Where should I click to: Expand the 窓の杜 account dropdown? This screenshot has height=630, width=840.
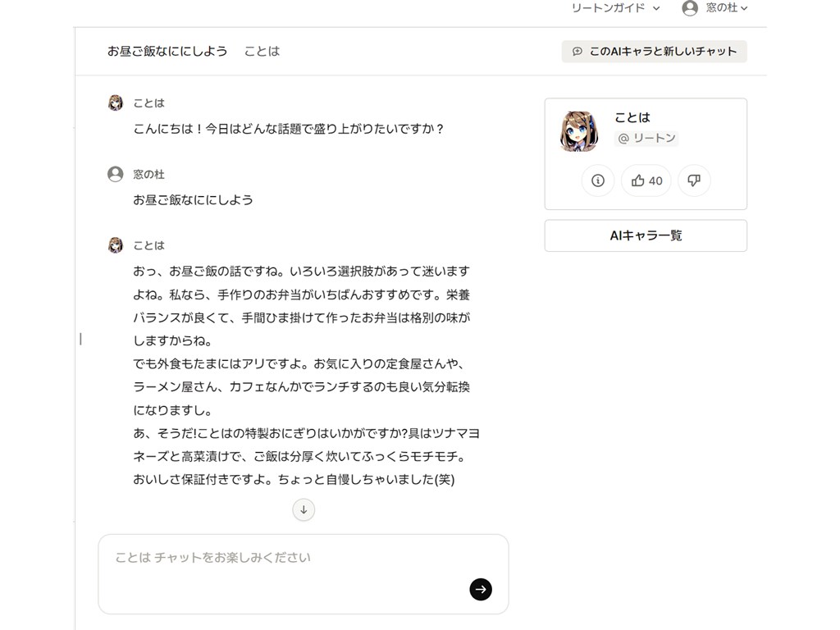click(744, 8)
